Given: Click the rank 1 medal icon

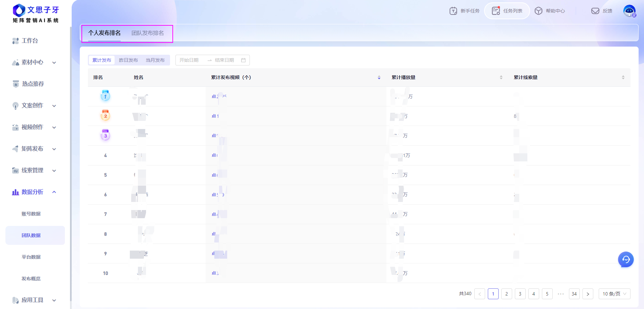Looking at the screenshot, I should (x=105, y=96).
